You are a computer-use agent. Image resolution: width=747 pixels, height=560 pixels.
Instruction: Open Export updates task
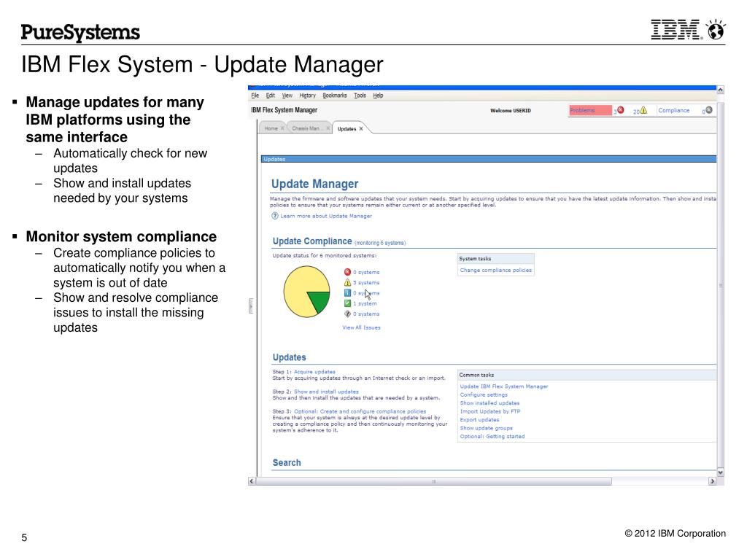pos(479,420)
